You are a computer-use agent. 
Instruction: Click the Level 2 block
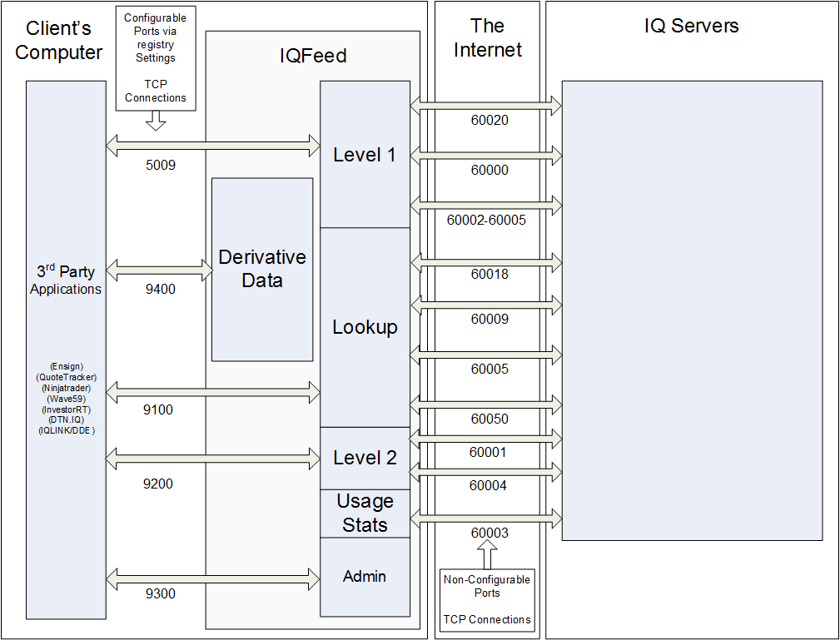click(x=365, y=458)
